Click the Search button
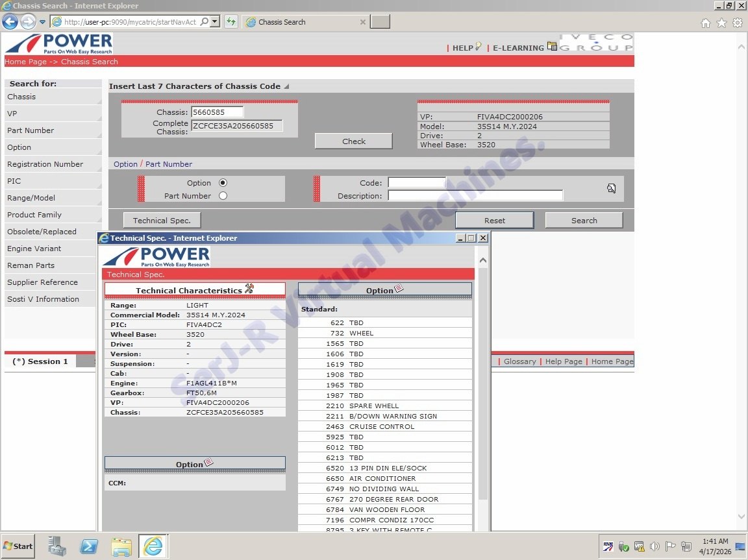 pos(584,221)
